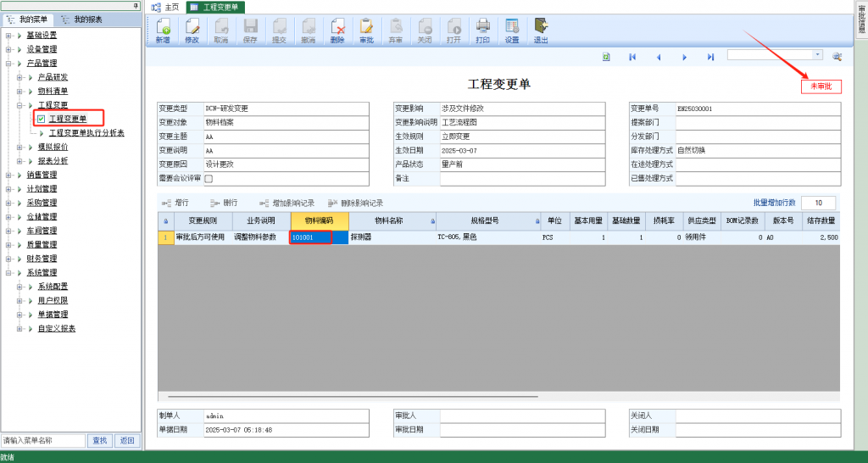Image resolution: width=868 pixels, height=463 pixels.
Task: Open the record search dropdown arrow
Action: [x=818, y=55]
